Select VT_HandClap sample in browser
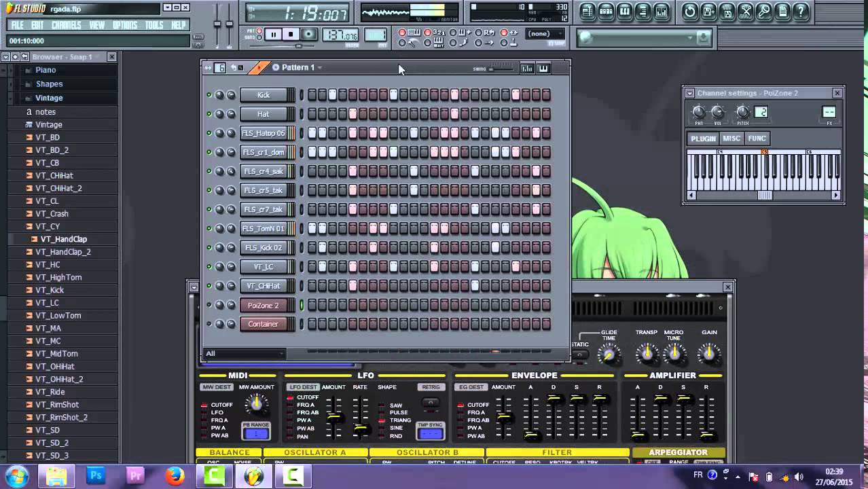The width and height of the screenshot is (868, 489). tap(63, 239)
